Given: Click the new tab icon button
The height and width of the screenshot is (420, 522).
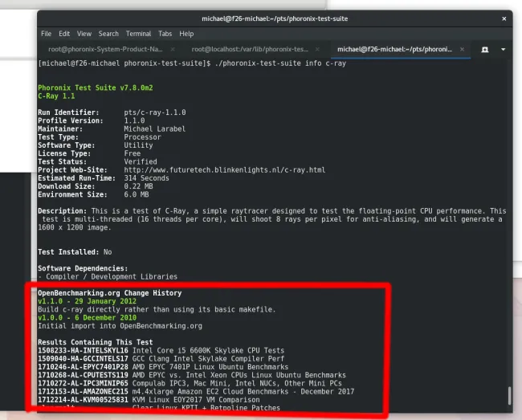Looking at the screenshot, I should pyautogui.click(x=485, y=50).
